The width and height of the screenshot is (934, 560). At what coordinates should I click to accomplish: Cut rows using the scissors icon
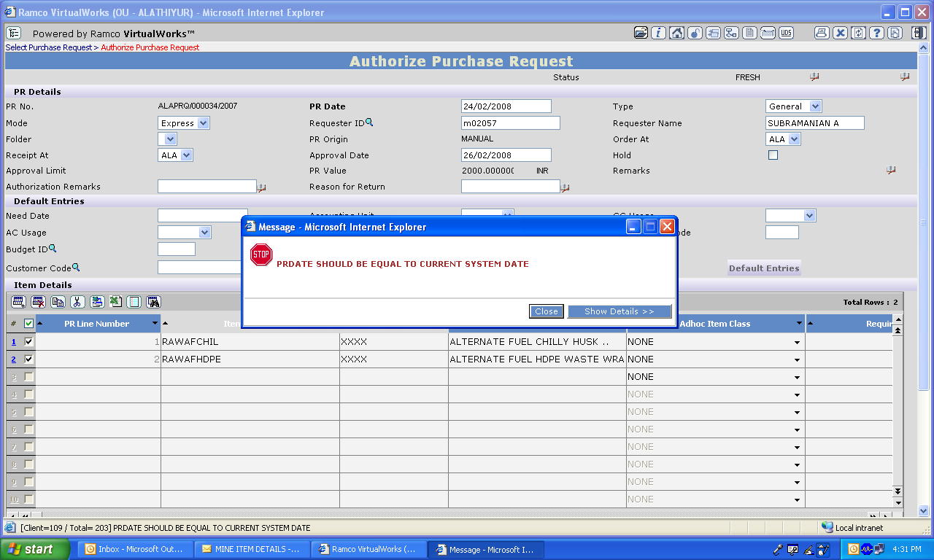(x=78, y=302)
